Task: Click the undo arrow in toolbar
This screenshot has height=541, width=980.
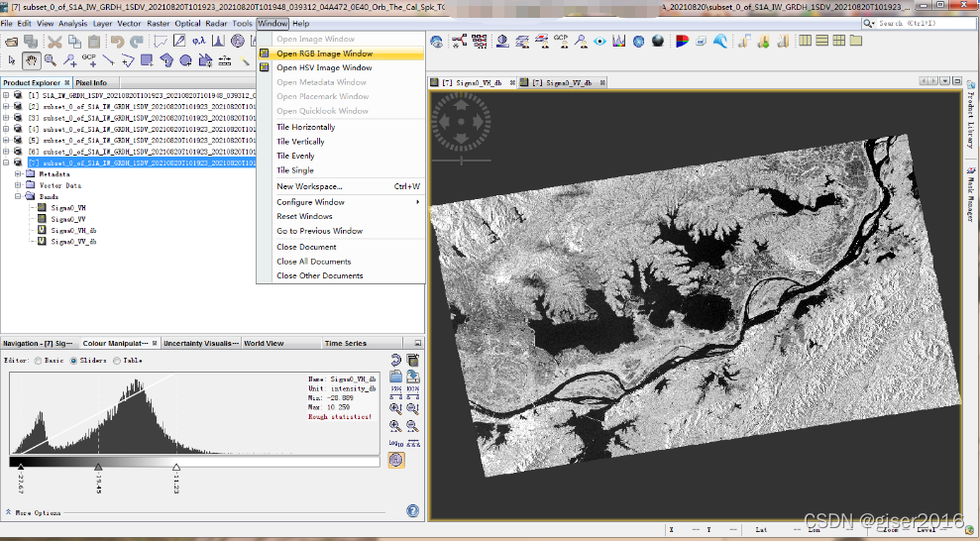Action: point(118,42)
